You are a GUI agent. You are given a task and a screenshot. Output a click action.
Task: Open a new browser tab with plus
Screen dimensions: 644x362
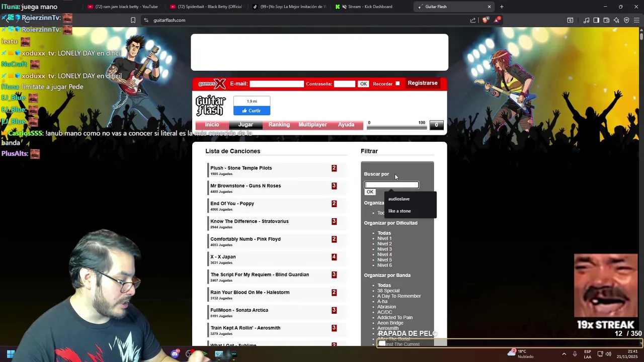(502, 7)
